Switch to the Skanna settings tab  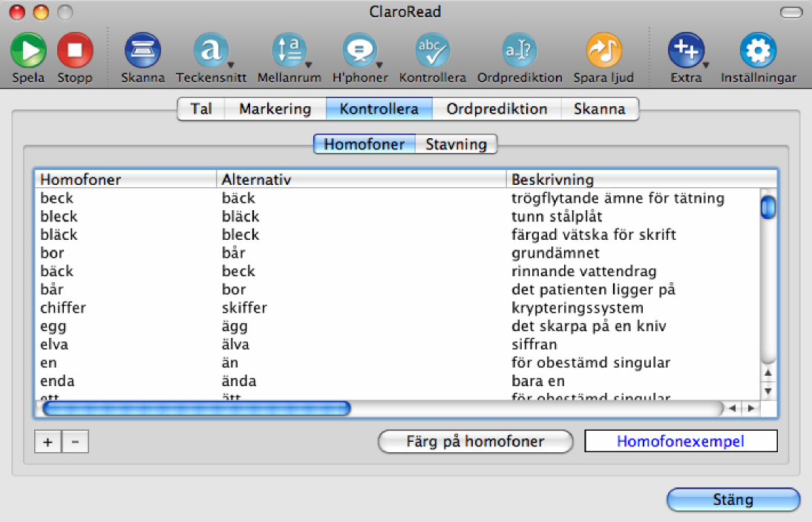[x=600, y=108]
